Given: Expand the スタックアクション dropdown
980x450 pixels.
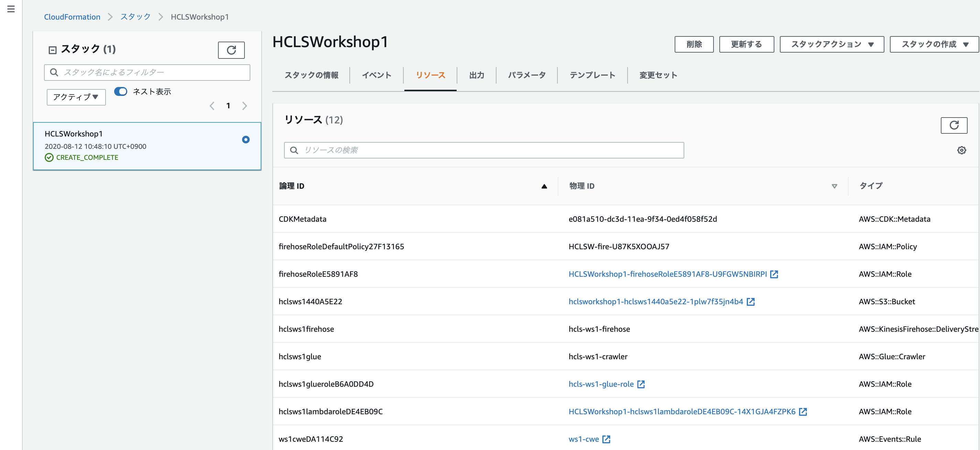Looking at the screenshot, I should pos(832,44).
